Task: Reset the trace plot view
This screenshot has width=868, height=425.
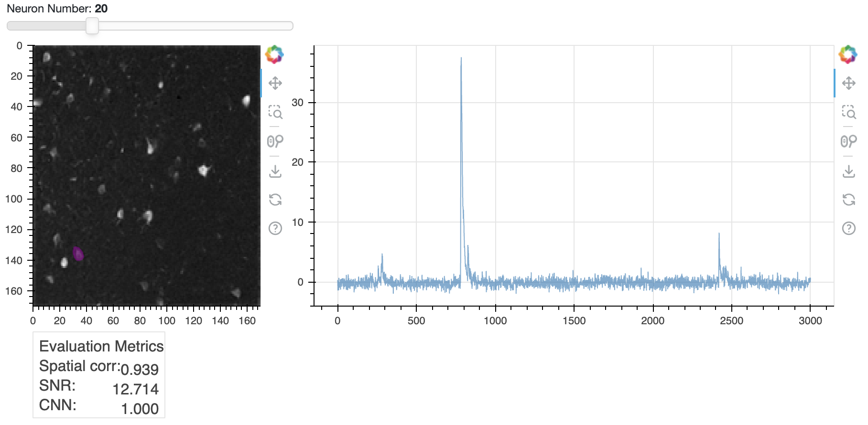Action: coord(849,199)
